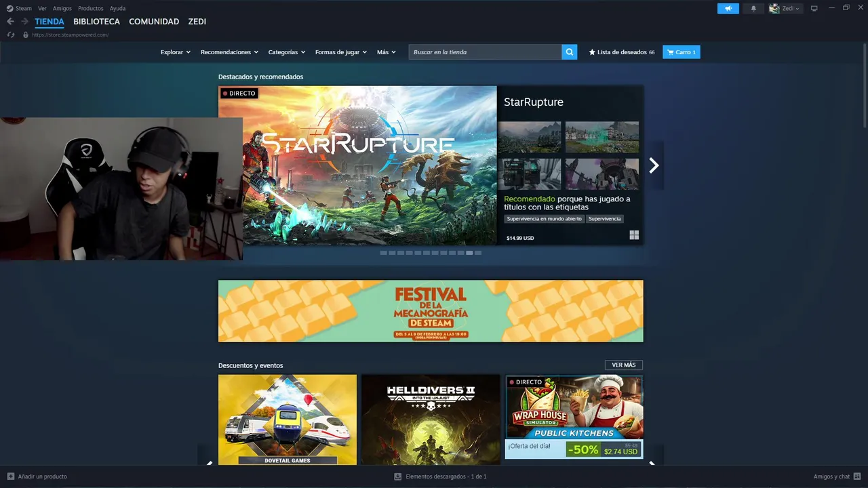Select the first carousel page indicator

[383, 253]
